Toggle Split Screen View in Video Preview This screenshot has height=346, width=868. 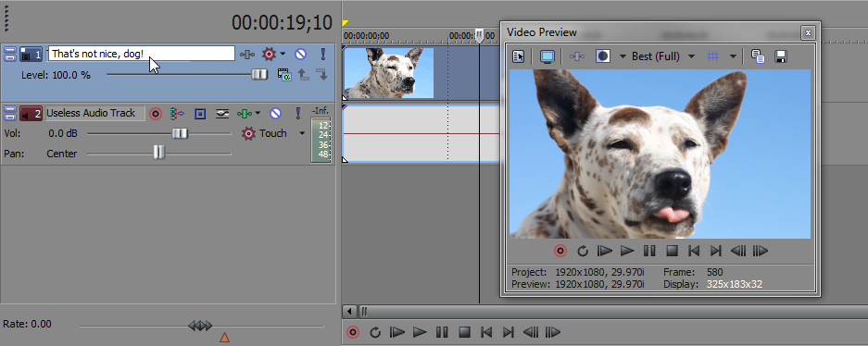pyautogui.click(x=603, y=56)
